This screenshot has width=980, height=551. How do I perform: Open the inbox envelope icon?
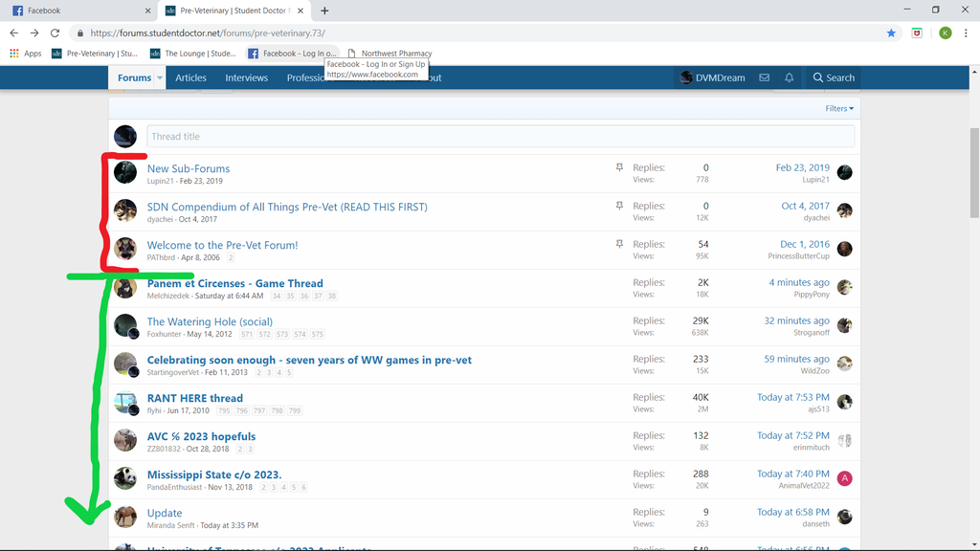point(764,77)
